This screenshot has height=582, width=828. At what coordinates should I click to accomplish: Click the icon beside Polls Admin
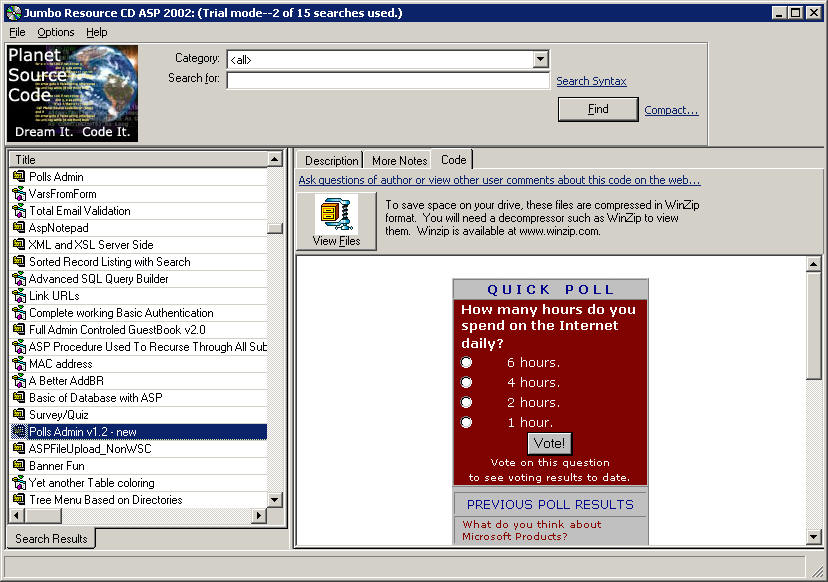[x=19, y=176]
